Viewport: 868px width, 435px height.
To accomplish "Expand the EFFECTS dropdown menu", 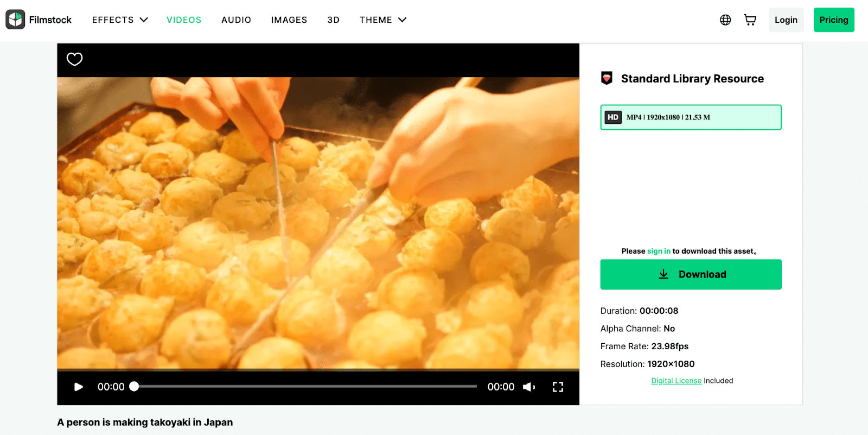I will click(120, 20).
